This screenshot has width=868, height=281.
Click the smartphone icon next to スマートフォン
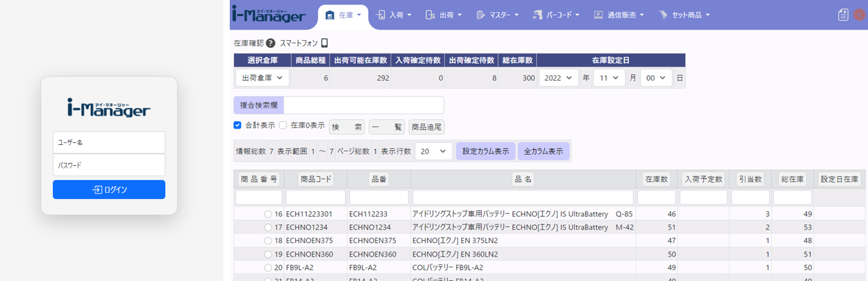pos(324,44)
